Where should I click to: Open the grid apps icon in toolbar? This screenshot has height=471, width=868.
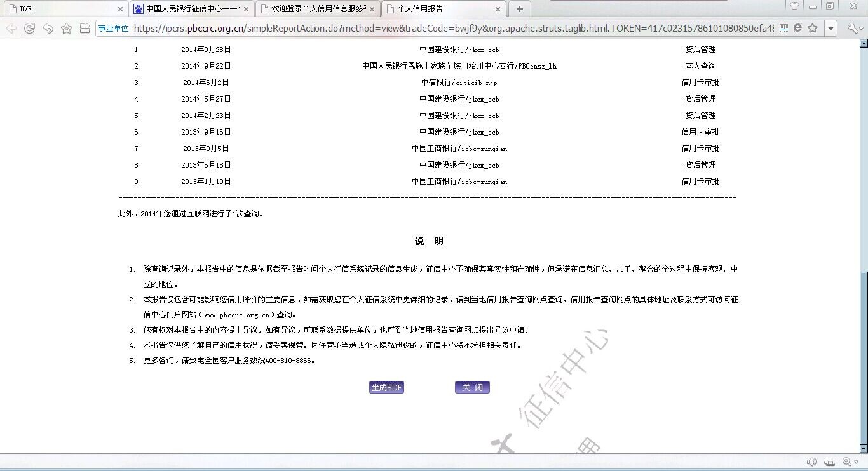point(85,29)
